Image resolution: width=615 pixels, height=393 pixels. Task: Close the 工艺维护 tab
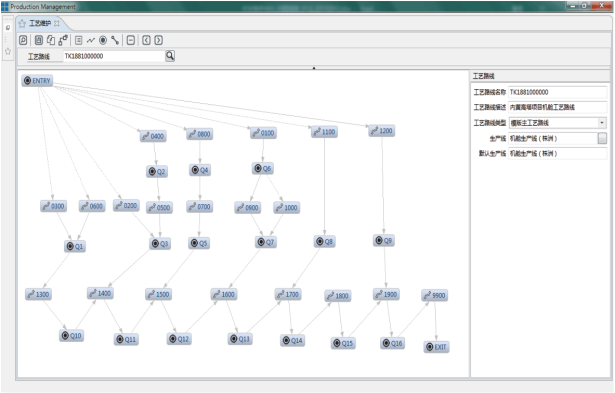click(56, 24)
